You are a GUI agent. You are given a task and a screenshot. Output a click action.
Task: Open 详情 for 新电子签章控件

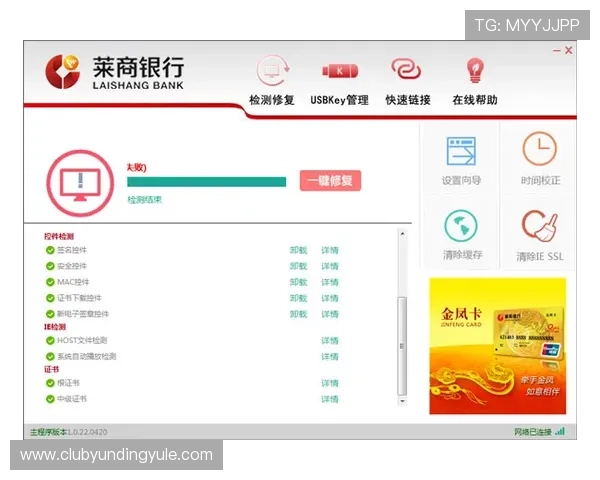tap(330, 314)
